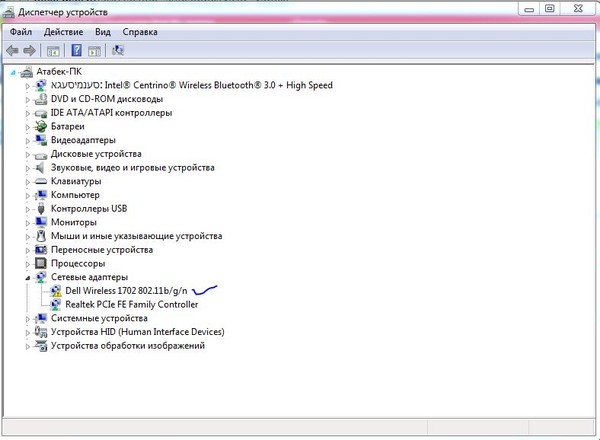Click the Переносные устройства icon

tap(41, 250)
